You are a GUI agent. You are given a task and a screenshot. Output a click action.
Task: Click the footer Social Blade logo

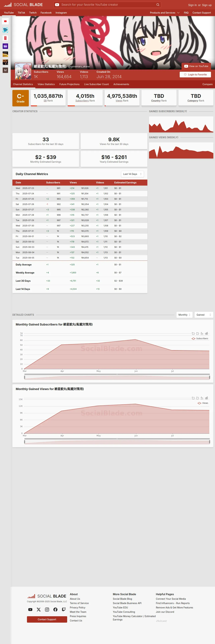[47, 596]
